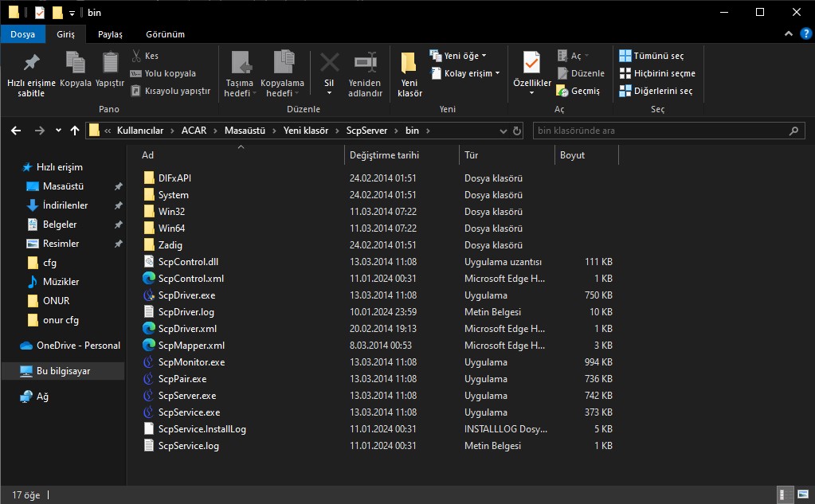Click the up-arrow parent folder button
The width and height of the screenshot is (815, 504).
point(75,131)
